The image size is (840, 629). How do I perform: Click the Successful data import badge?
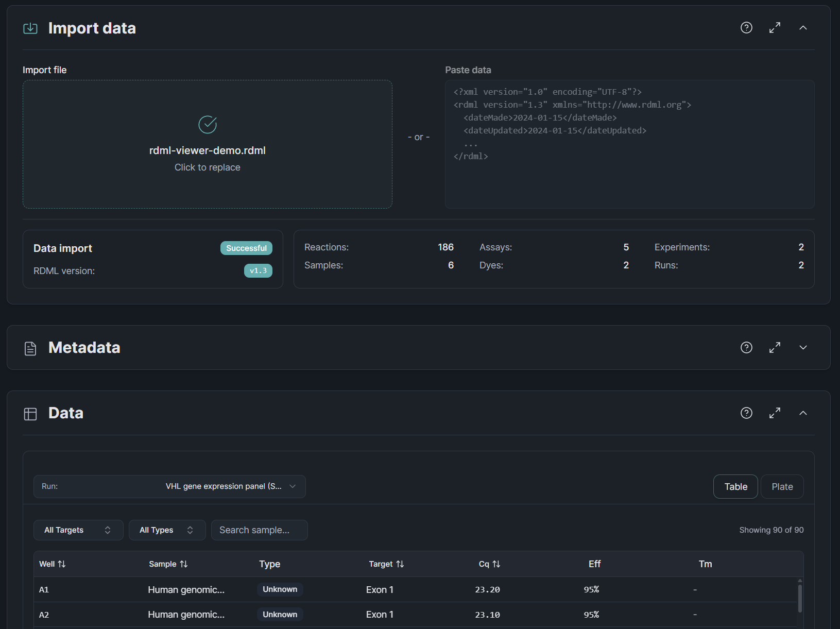(246, 248)
